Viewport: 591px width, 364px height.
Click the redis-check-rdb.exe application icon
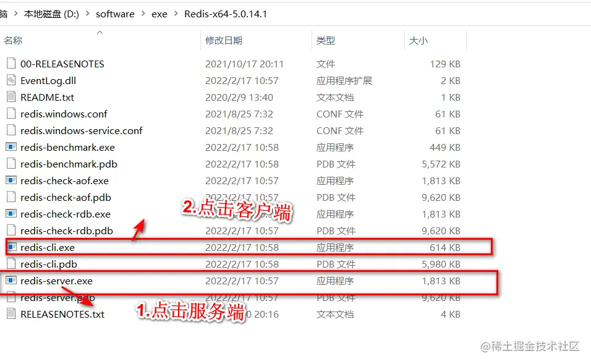(x=11, y=214)
